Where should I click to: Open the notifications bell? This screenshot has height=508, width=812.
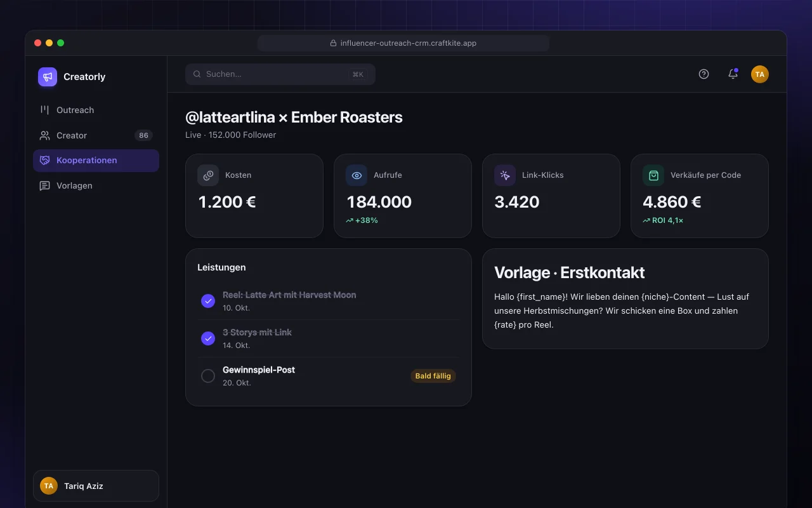point(733,74)
